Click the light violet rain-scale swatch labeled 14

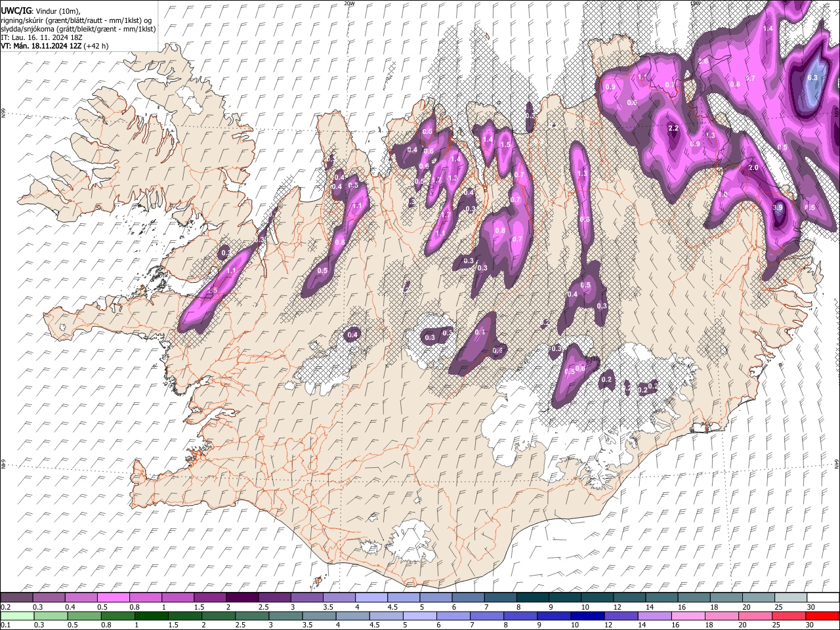click(x=654, y=616)
